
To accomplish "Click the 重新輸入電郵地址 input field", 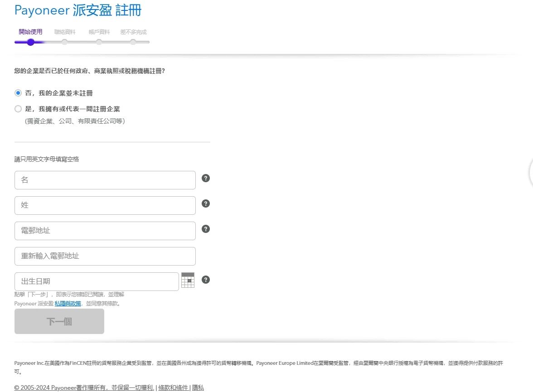I will pyautogui.click(x=105, y=256).
